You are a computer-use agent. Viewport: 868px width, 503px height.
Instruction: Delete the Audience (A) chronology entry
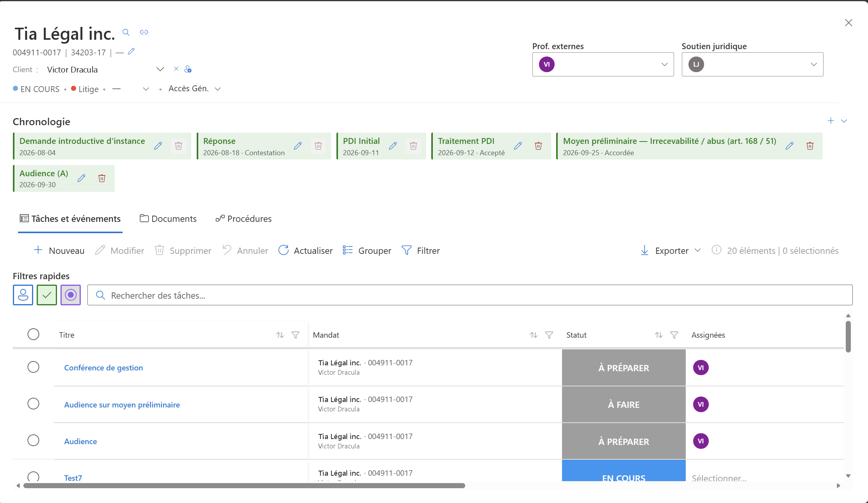point(102,178)
